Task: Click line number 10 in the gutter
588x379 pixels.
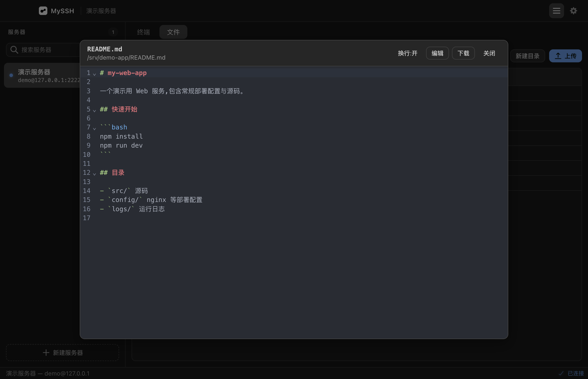Action: click(x=86, y=155)
